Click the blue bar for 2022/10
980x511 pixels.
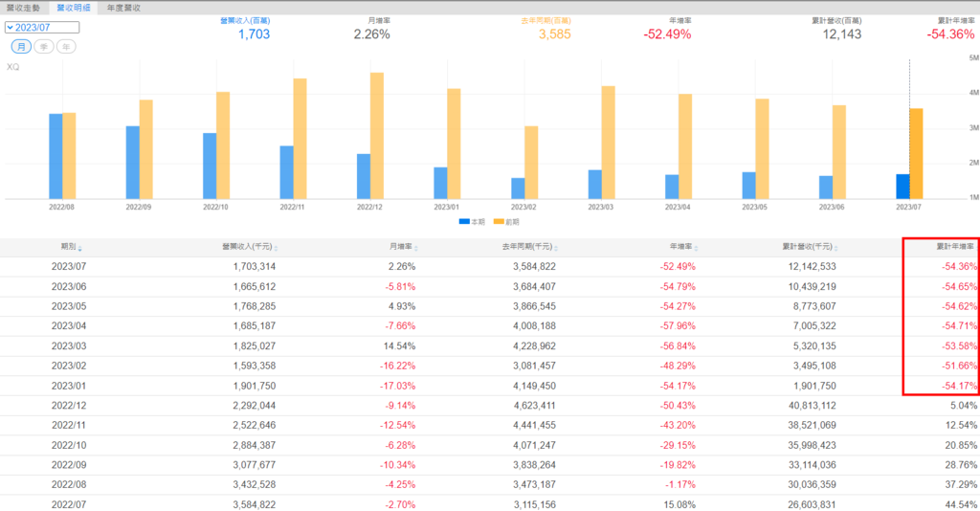point(210,167)
